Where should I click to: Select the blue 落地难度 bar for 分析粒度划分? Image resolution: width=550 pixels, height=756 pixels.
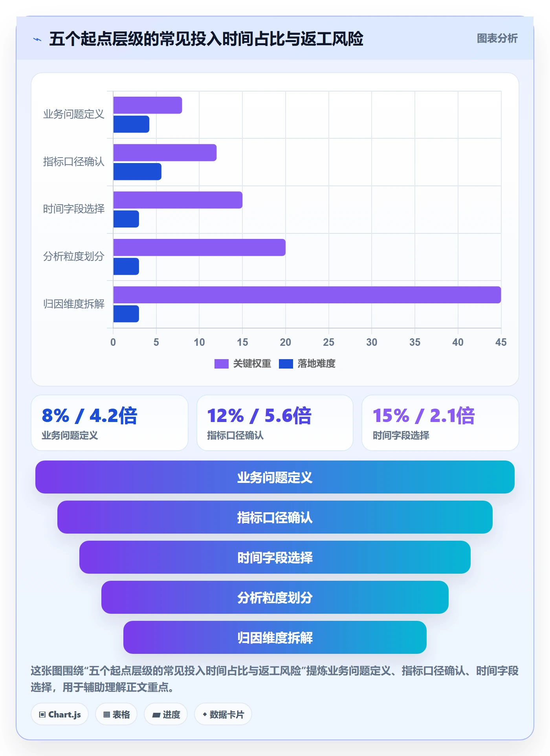(126, 266)
